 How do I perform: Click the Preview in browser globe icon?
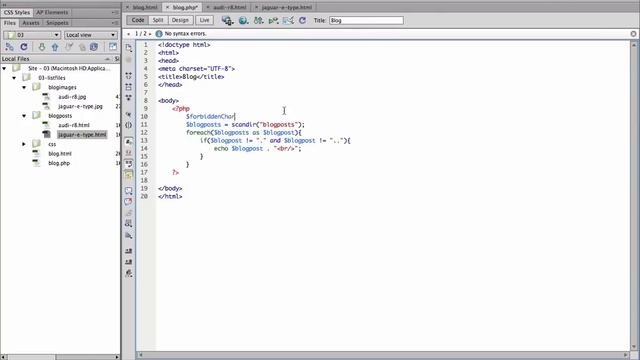(243, 20)
